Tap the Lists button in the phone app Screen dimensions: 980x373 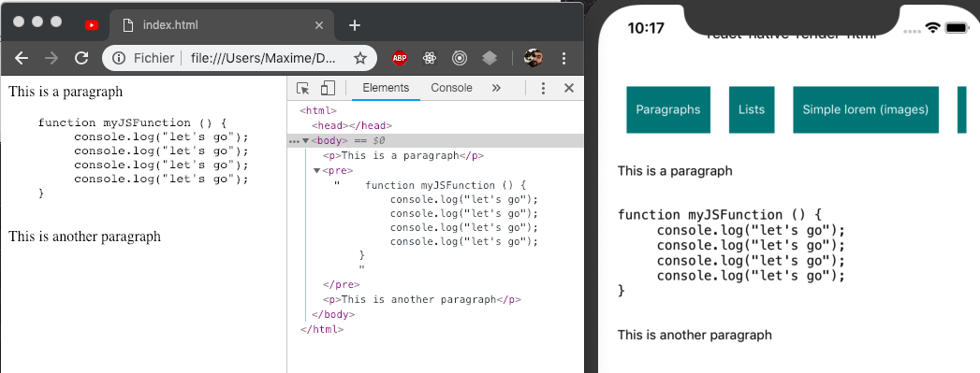click(752, 109)
